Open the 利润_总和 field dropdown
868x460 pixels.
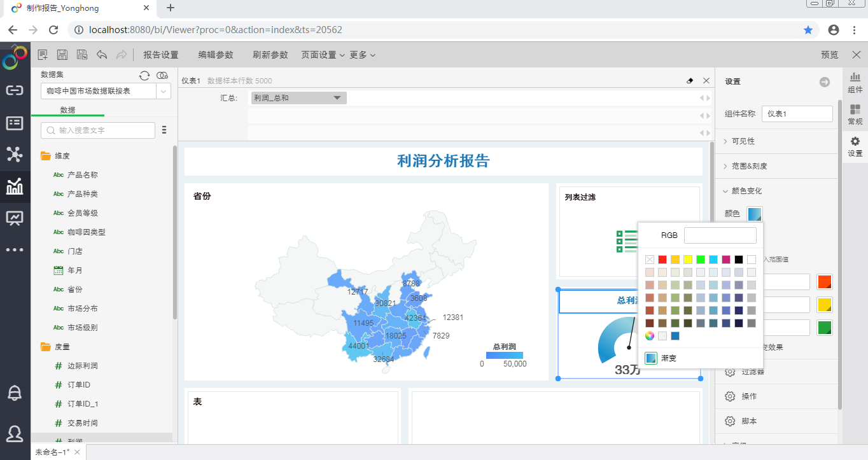click(337, 98)
